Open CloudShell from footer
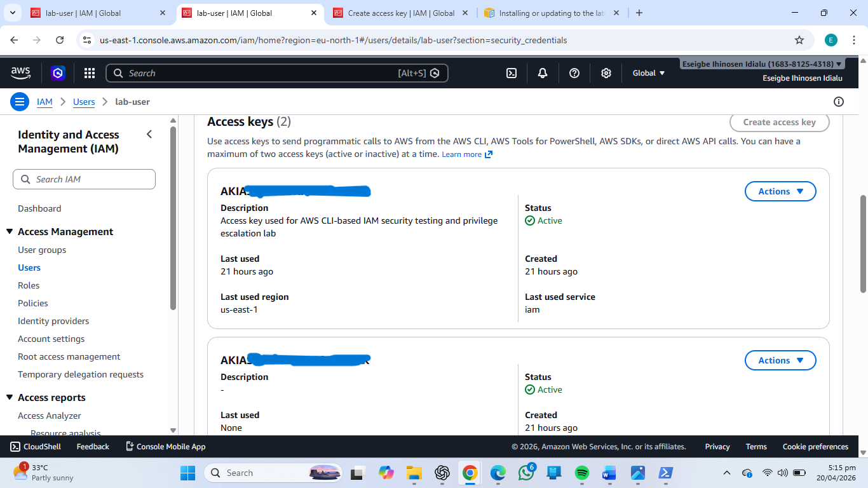868x488 pixels. coord(36,447)
